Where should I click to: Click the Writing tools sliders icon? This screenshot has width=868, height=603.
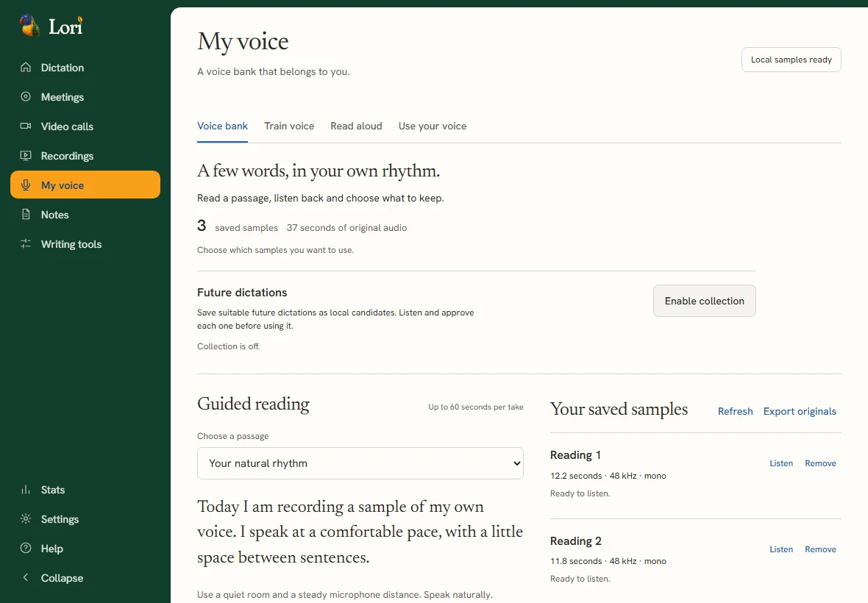pyautogui.click(x=26, y=244)
